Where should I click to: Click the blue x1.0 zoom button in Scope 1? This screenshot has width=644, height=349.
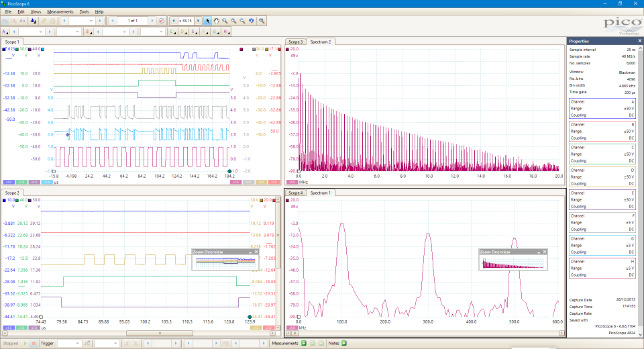8,182
